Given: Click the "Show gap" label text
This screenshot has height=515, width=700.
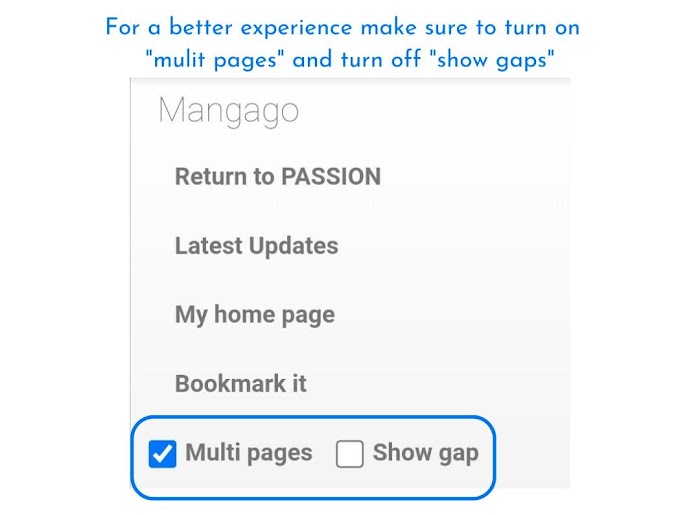Looking at the screenshot, I should point(425,453).
